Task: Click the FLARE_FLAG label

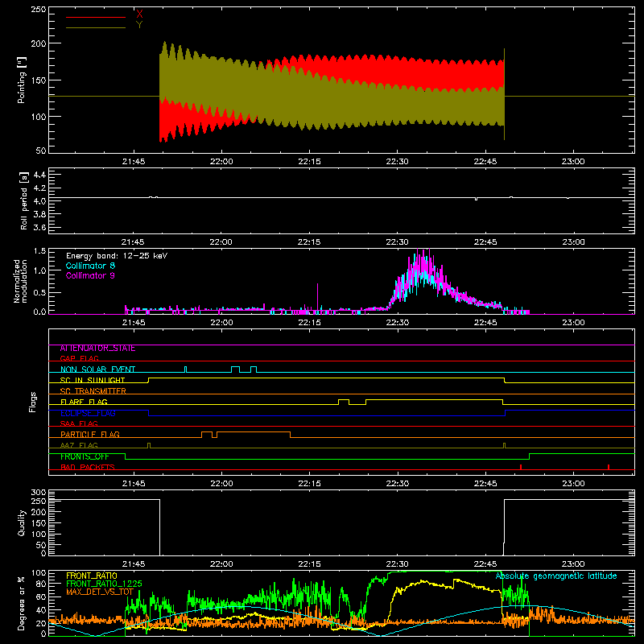Action: point(84,402)
